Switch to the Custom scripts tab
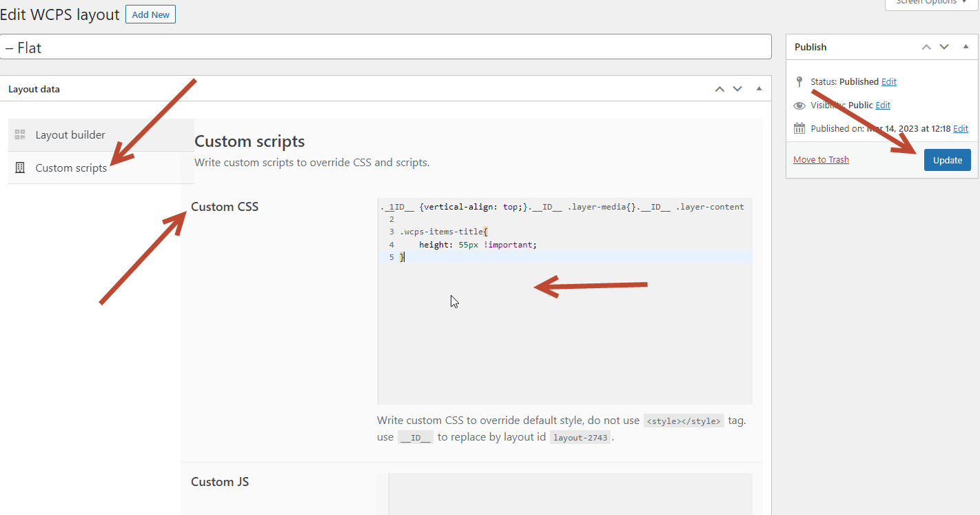Image resolution: width=980 pixels, height=515 pixels. point(101,168)
